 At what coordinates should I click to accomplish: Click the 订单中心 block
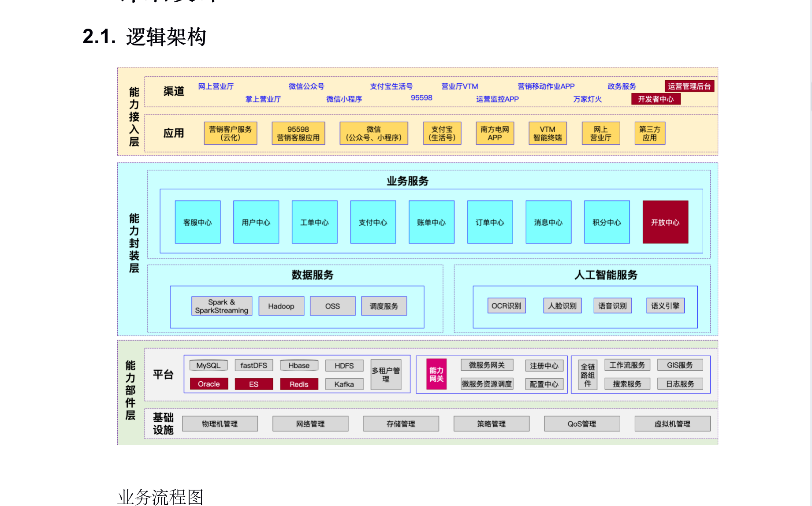490,222
